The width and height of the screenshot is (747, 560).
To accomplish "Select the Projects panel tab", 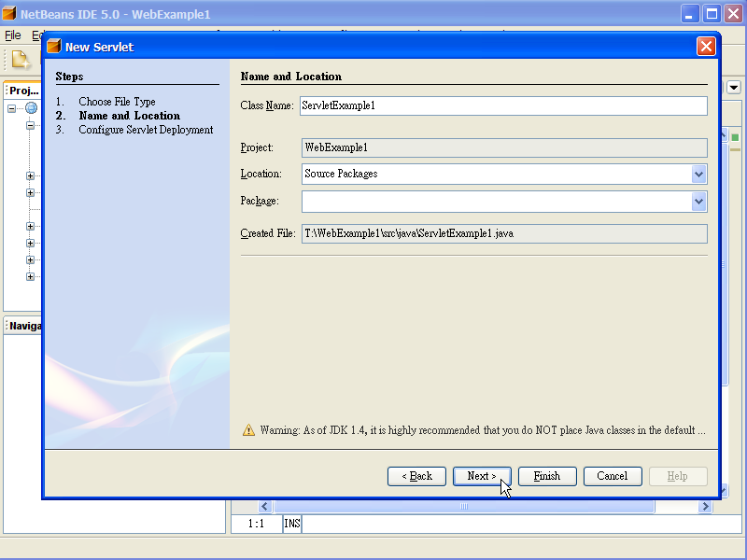I will (24, 91).
